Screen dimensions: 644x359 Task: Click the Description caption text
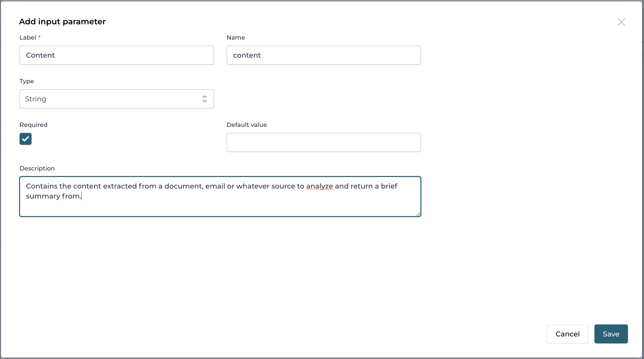tap(37, 168)
